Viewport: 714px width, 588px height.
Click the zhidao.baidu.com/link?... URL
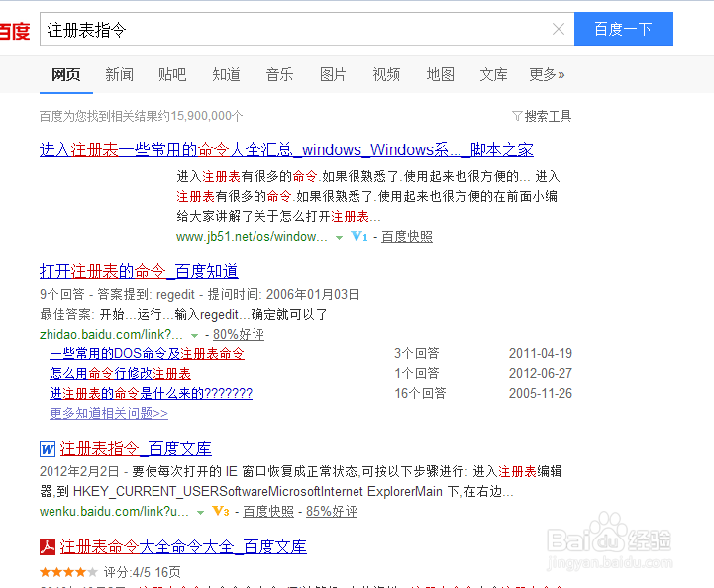(x=111, y=334)
